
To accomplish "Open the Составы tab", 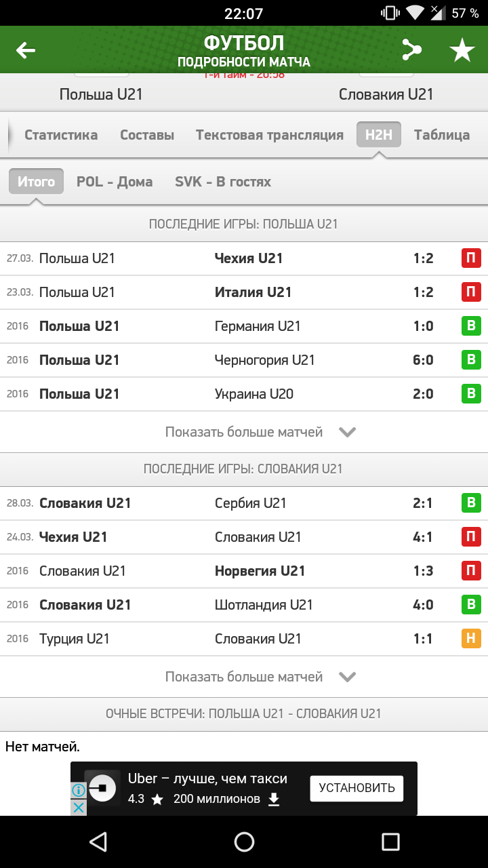I will [147, 135].
